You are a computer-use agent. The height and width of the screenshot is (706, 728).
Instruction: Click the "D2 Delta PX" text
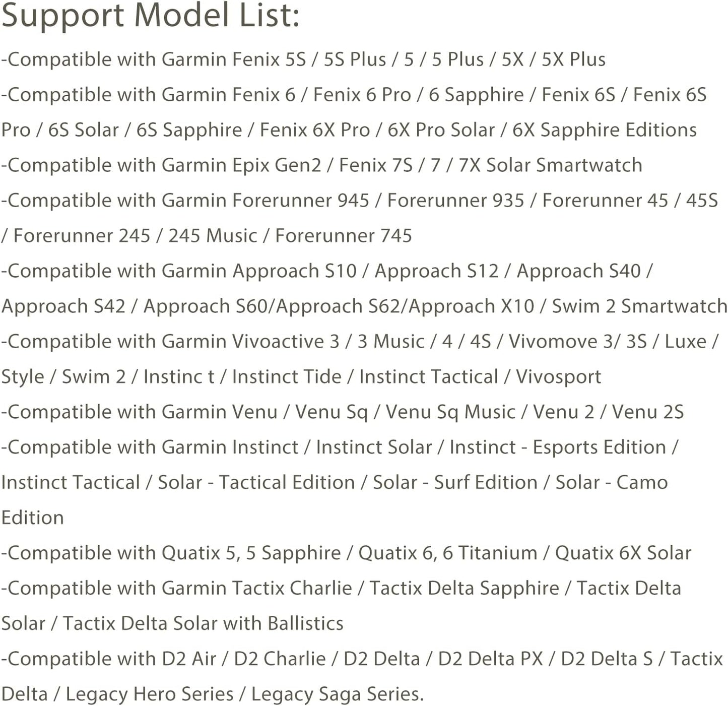(490, 659)
